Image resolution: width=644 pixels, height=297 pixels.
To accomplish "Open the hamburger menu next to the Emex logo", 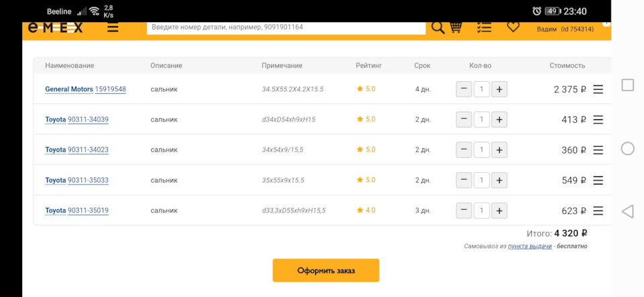I will [113, 28].
